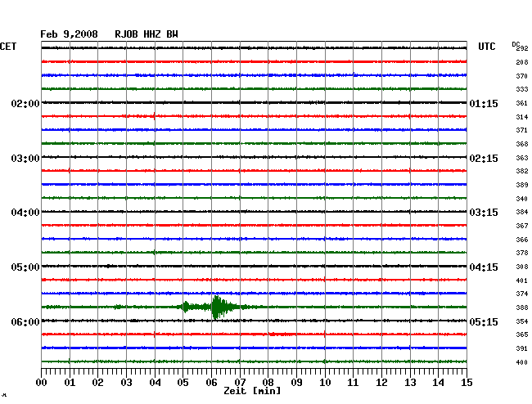Click the '10' minute axis label

coord(325,382)
